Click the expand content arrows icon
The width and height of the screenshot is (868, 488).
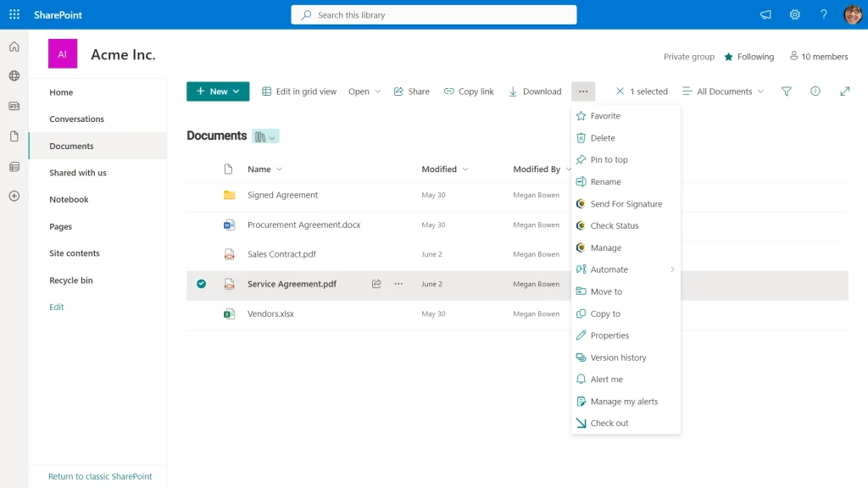(845, 91)
